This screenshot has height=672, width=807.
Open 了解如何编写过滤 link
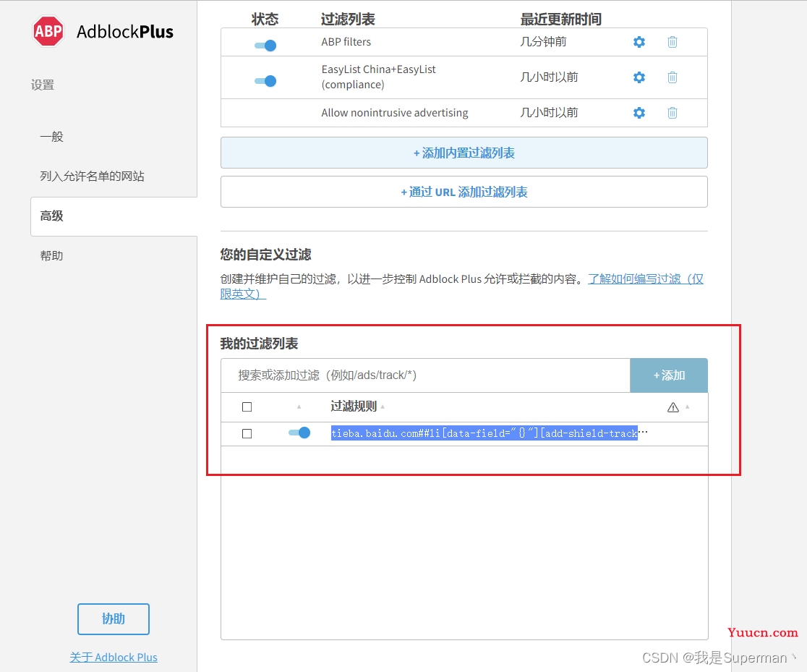click(x=646, y=279)
